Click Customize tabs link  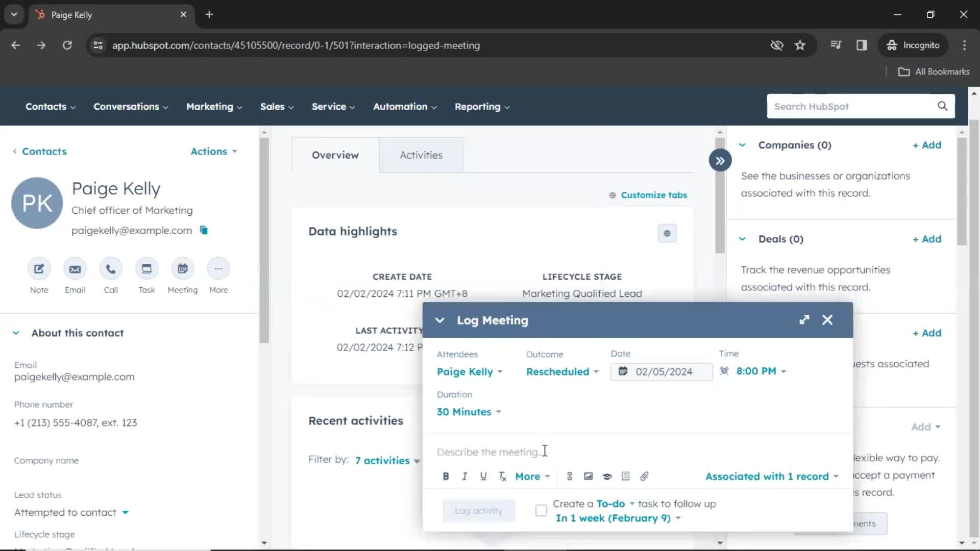point(648,195)
